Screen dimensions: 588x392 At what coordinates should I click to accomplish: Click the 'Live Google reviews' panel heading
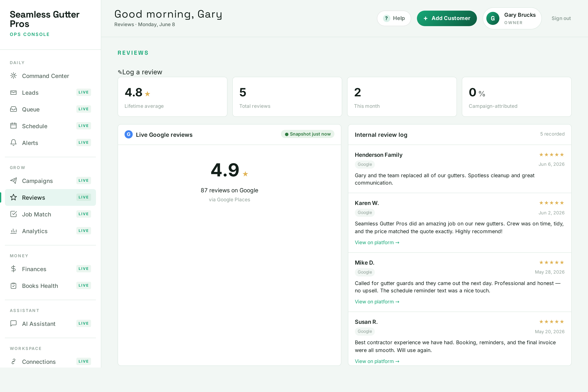click(164, 135)
